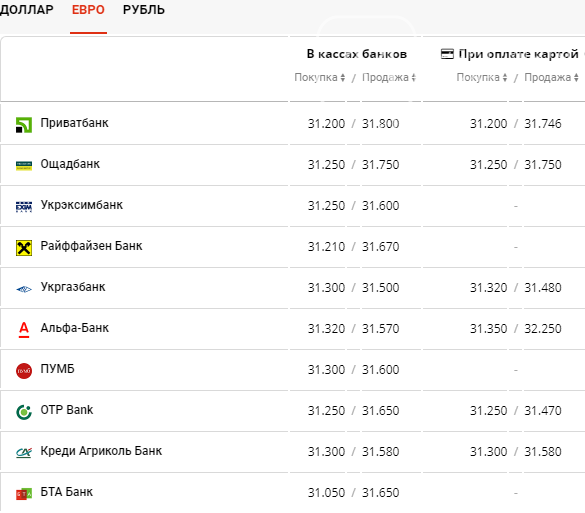585x513 pixels.
Task: Click the ПУМБ round red logo
Action: tap(24, 371)
